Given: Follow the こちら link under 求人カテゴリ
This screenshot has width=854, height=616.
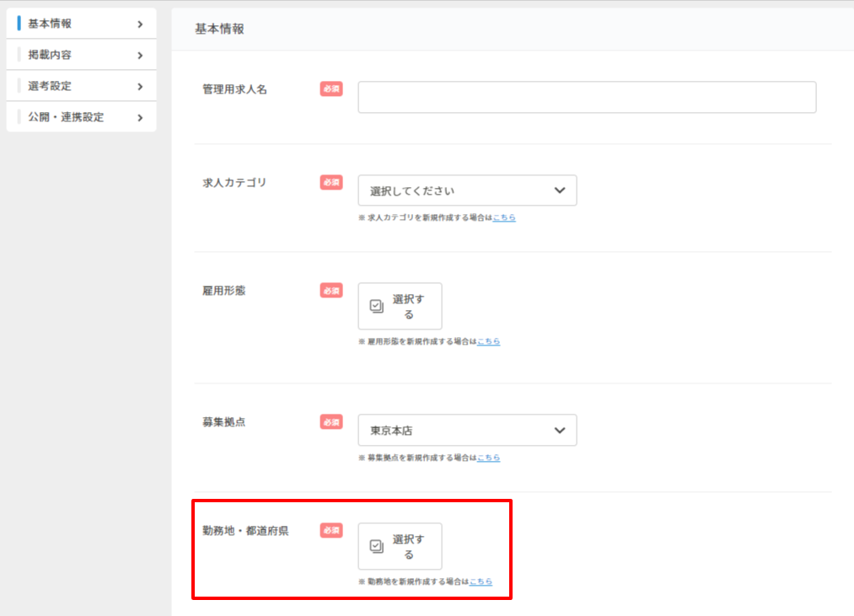Looking at the screenshot, I should coord(504,217).
